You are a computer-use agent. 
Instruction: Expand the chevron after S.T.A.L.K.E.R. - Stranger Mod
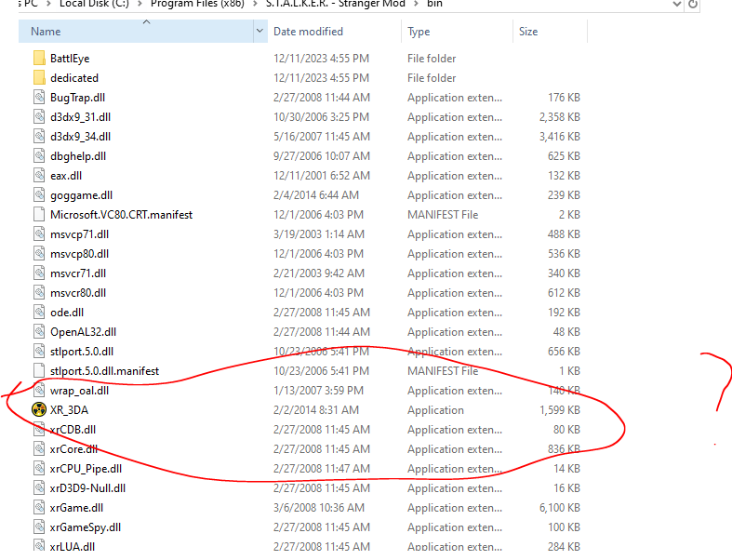tap(416, 4)
